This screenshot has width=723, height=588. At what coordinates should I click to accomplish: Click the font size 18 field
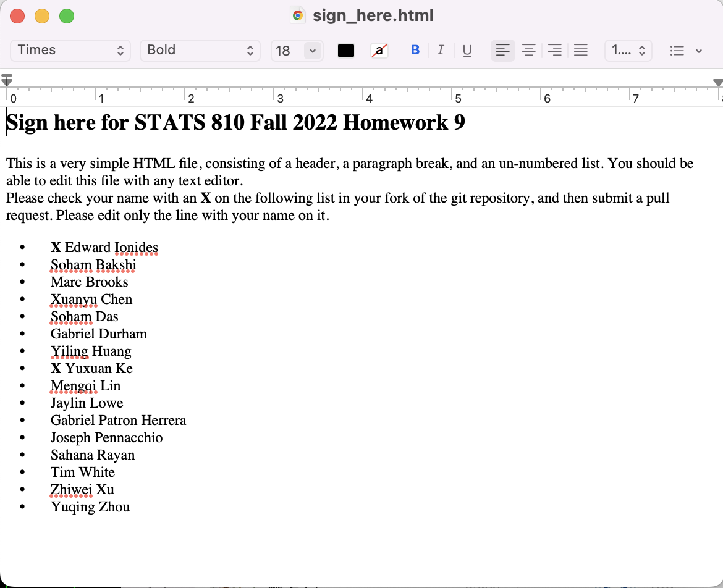coord(287,50)
